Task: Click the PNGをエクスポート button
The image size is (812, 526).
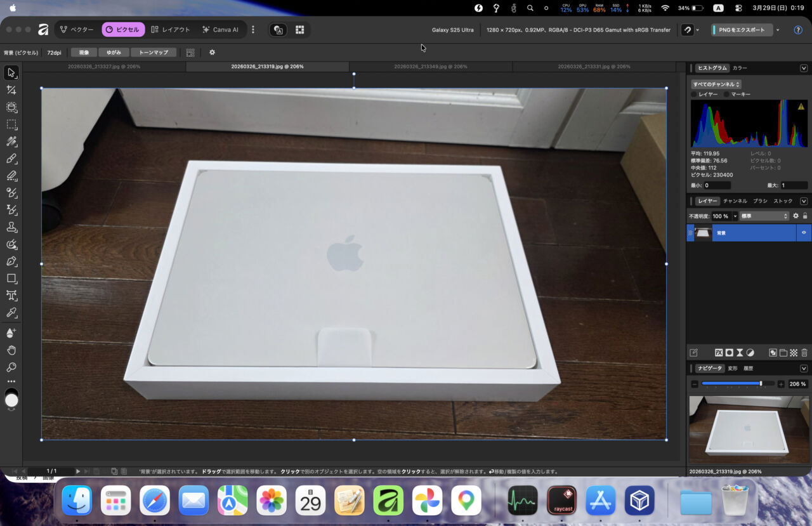Action: pyautogui.click(x=741, y=30)
